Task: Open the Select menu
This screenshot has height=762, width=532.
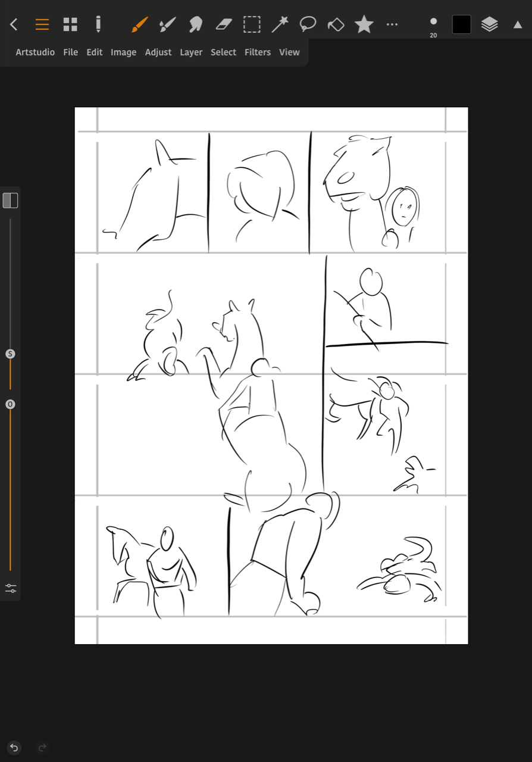Action: (x=223, y=52)
